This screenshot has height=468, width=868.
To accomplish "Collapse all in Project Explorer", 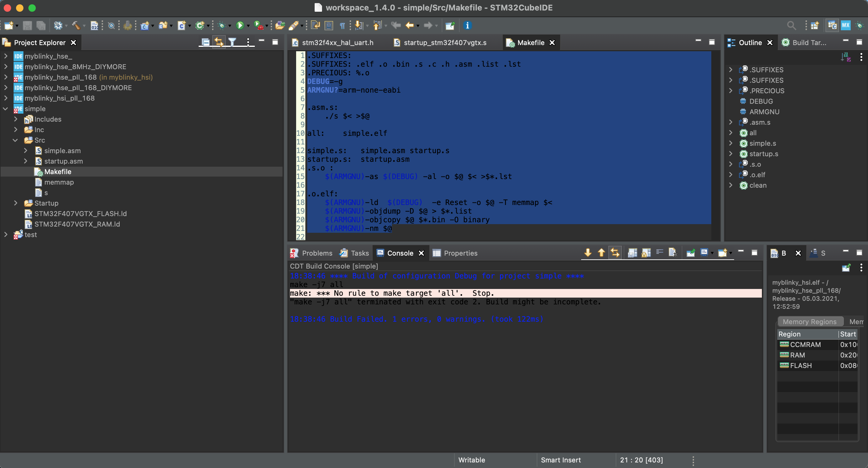I will (205, 42).
